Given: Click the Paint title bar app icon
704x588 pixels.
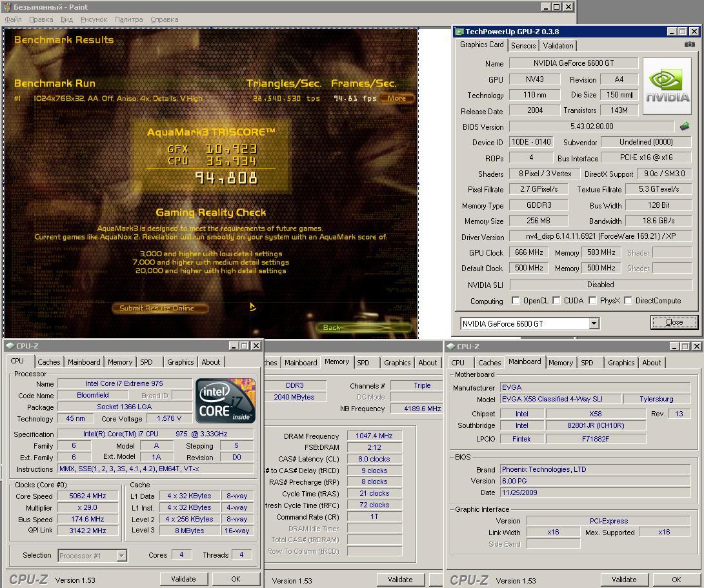Looking at the screenshot, I should pos(6,6).
